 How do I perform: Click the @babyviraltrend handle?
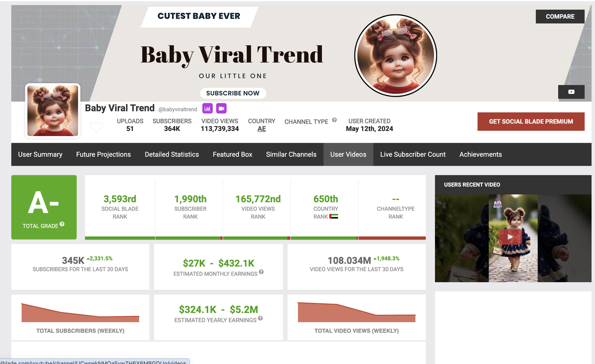click(178, 110)
